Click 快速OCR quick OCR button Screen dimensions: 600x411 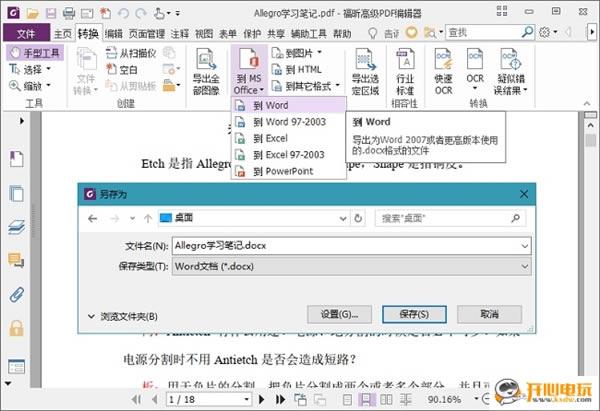click(443, 72)
